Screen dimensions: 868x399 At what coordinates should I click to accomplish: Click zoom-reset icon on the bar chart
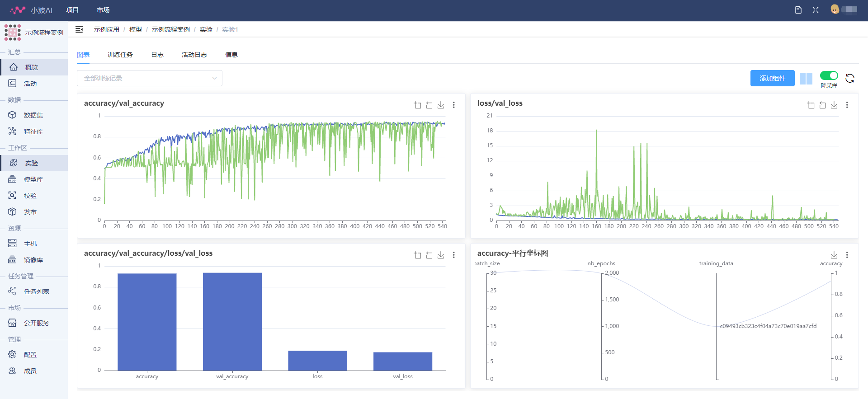pos(429,255)
